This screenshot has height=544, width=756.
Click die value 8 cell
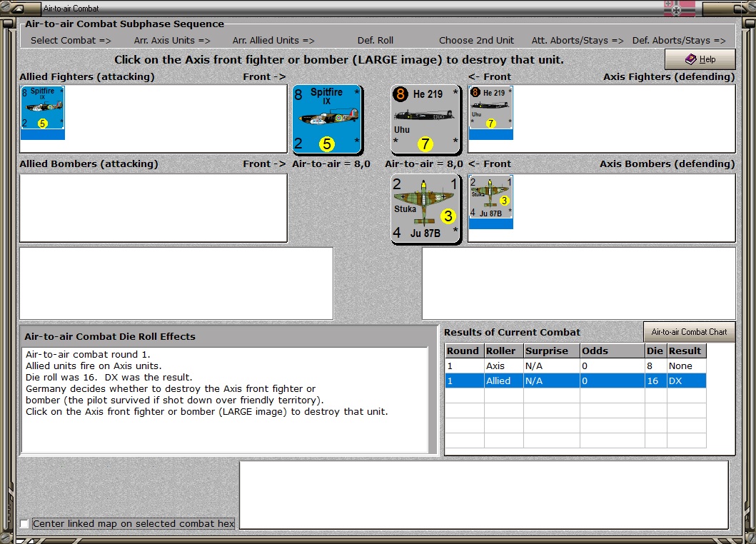coord(656,366)
